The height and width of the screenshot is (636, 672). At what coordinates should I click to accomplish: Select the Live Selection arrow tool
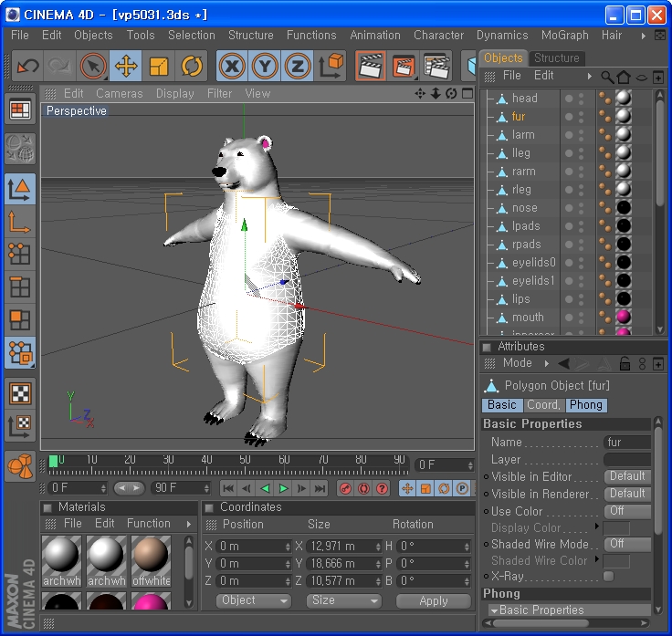pyautogui.click(x=93, y=66)
